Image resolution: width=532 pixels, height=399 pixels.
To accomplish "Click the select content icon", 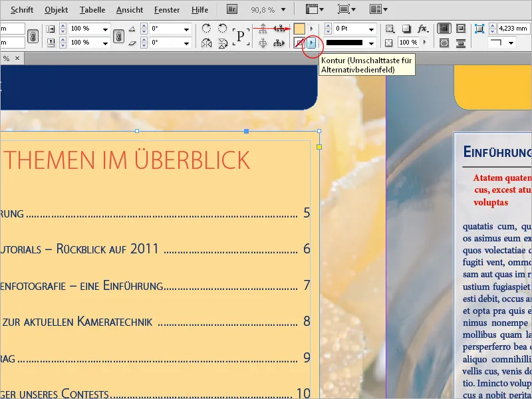I will [263, 43].
